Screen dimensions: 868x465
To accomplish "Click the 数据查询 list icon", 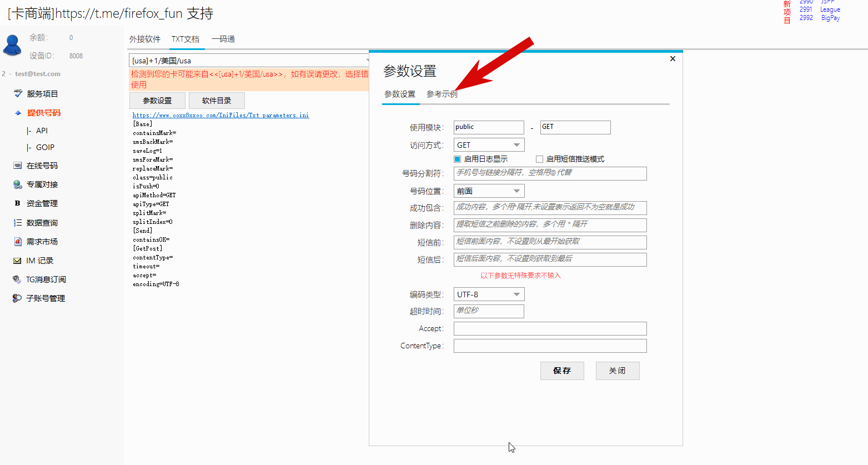I will coord(17,223).
